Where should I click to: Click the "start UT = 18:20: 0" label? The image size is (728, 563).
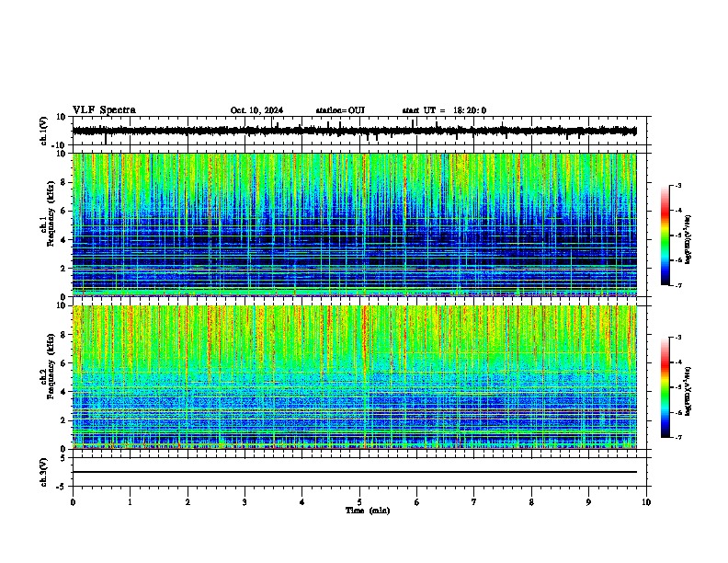click(x=444, y=110)
